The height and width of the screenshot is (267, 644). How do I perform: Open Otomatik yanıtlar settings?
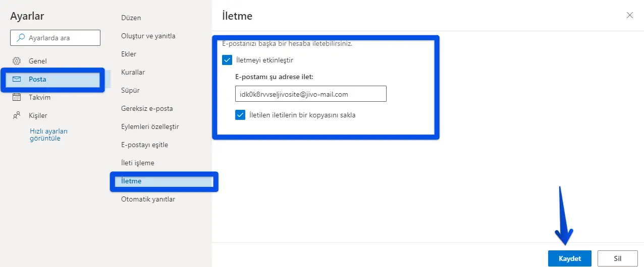pos(148,199)
